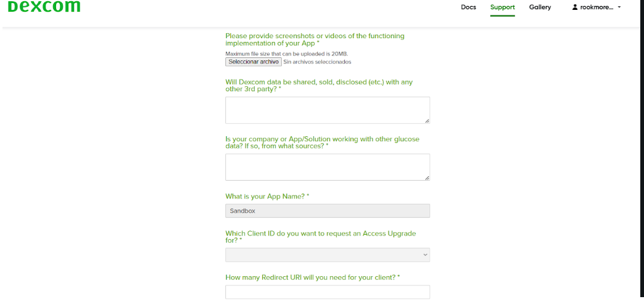The width and height of the screenshot is (644, 307).
Task: Click the 'How many Redirect URI' label
Action: [312, 277]
